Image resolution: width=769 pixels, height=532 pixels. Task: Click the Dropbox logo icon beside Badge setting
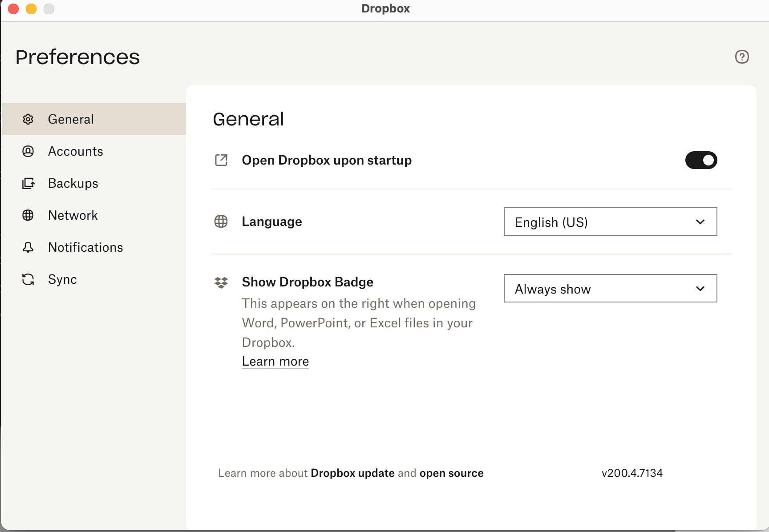point(221,282)
